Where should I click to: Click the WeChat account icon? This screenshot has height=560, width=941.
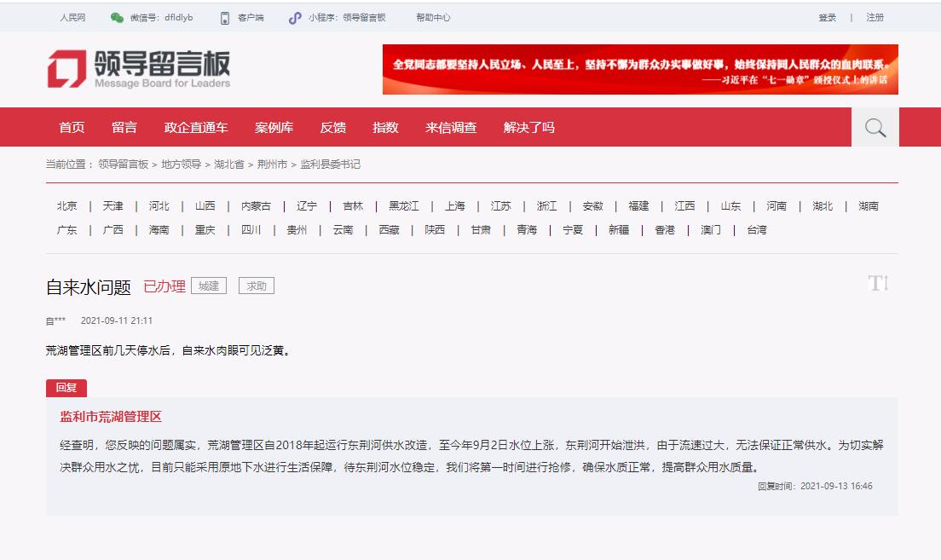[x=117, y=18]
